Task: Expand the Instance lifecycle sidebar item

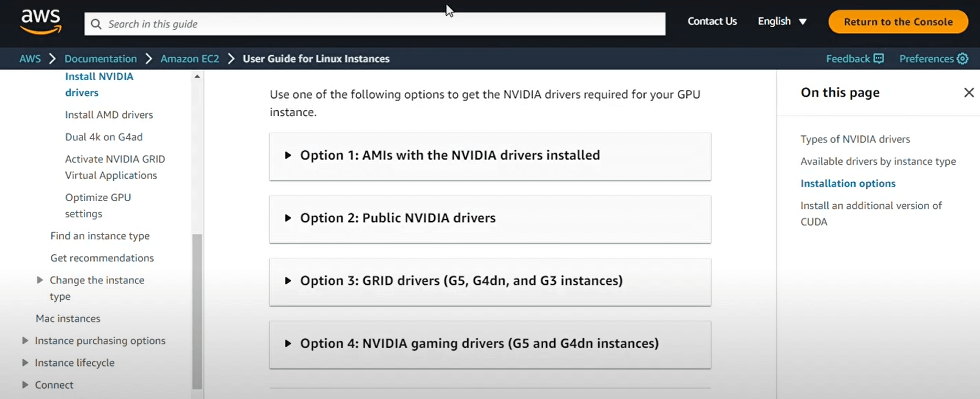Action: point(25,363)
